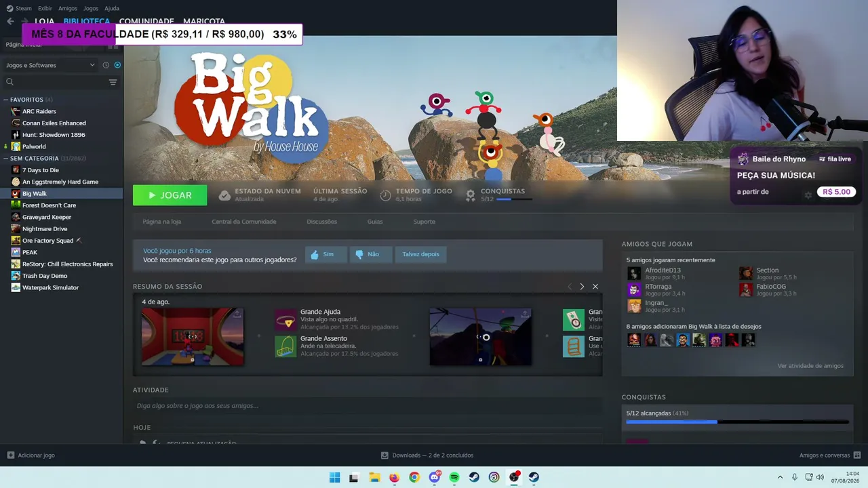Close the session summary panel
Screen dimensions: 868x488
coord(595,287)
